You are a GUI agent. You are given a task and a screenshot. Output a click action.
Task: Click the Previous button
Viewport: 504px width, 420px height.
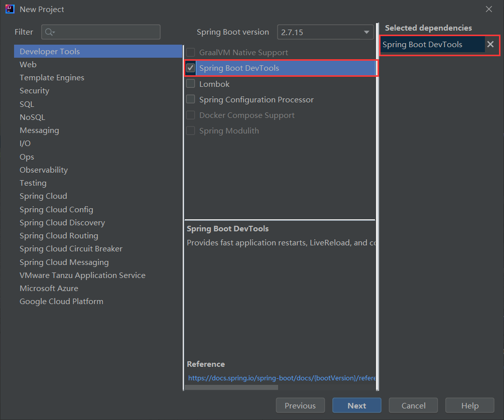[x=300, y=405]
